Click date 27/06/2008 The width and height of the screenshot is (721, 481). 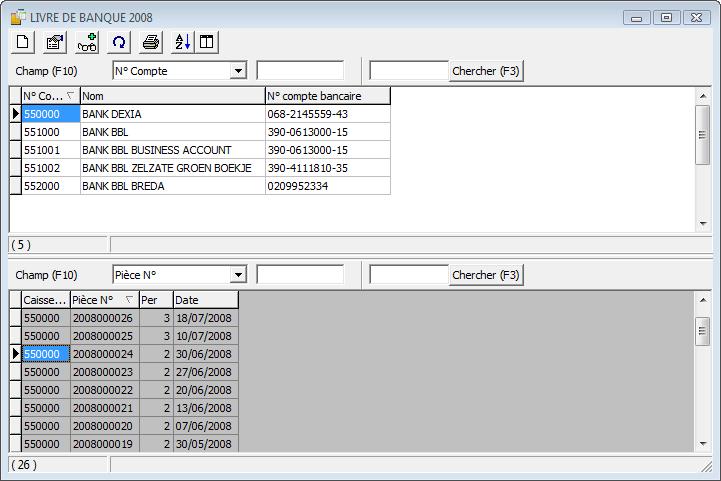[206, 372]
